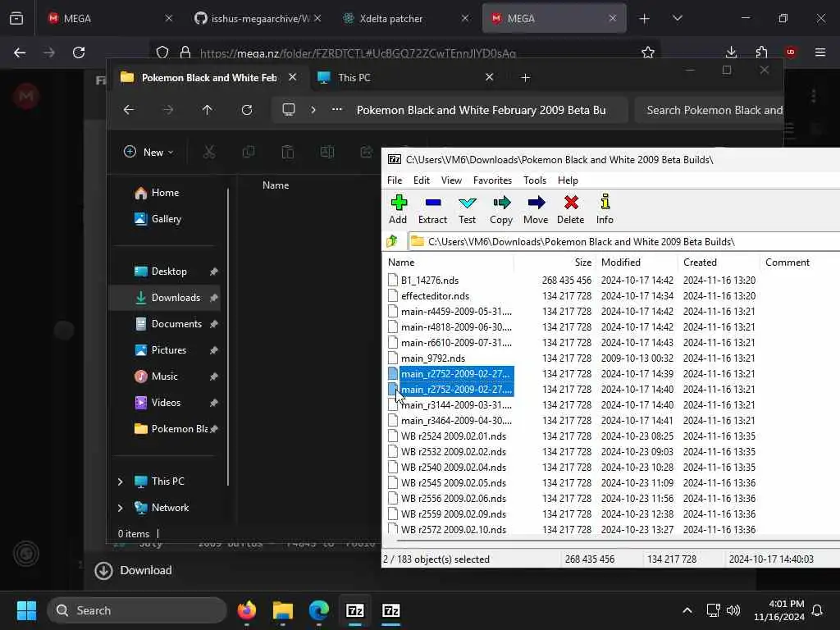This screenshot has width=840, height=630.
Task: Open Firefox application menu
Action: tap(820, 52)
